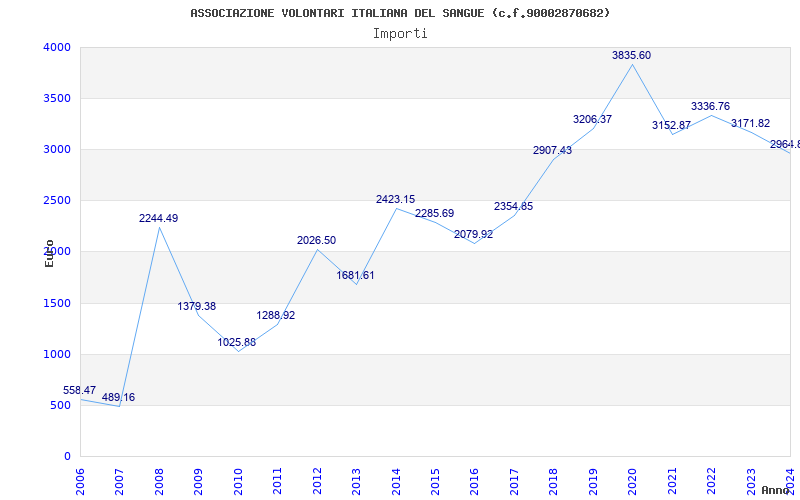Viewport: 800px width, 500px height.
Task: Select the data label 3206.37
Action: pyautogui.click(x=592, y=119)
